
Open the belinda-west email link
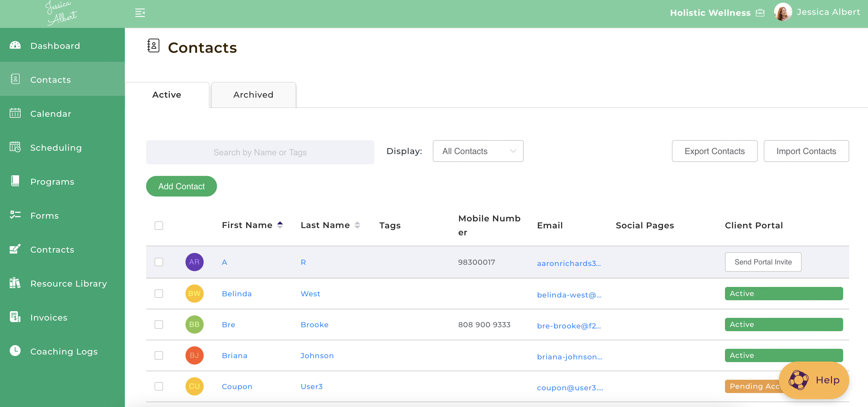569,295
